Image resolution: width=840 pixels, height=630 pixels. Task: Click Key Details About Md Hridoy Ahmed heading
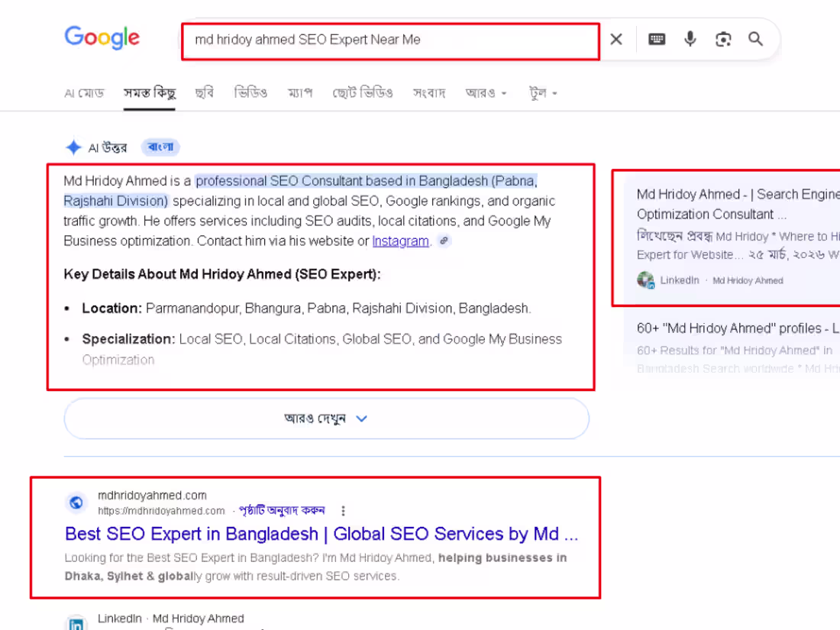click(x=222, y=274)
